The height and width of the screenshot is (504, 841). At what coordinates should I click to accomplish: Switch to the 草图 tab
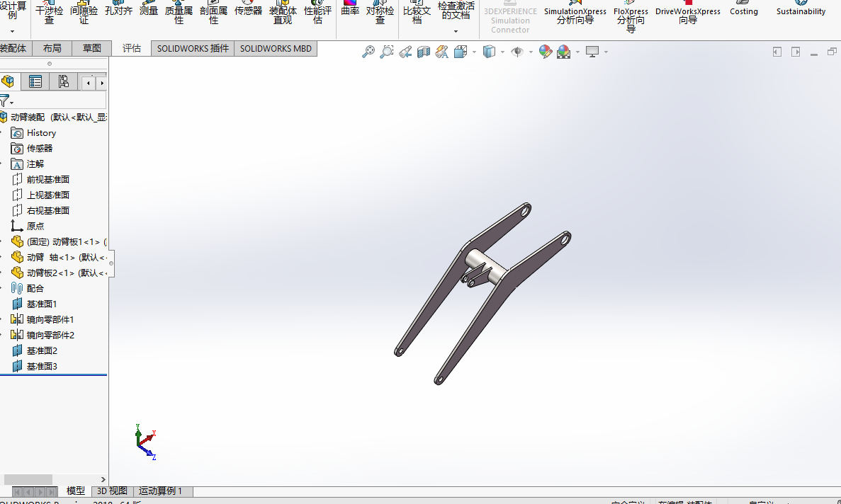91,48
